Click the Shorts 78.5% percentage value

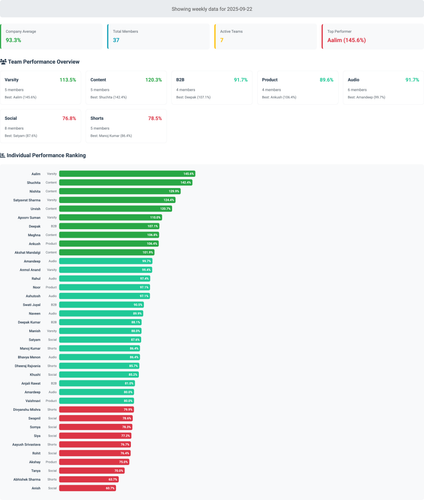155,118
